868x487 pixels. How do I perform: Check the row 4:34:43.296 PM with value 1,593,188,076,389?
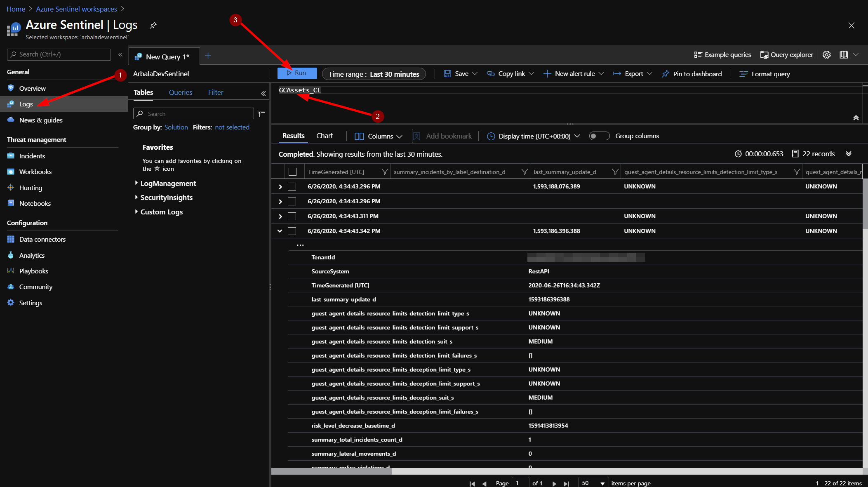pos(292,186)
